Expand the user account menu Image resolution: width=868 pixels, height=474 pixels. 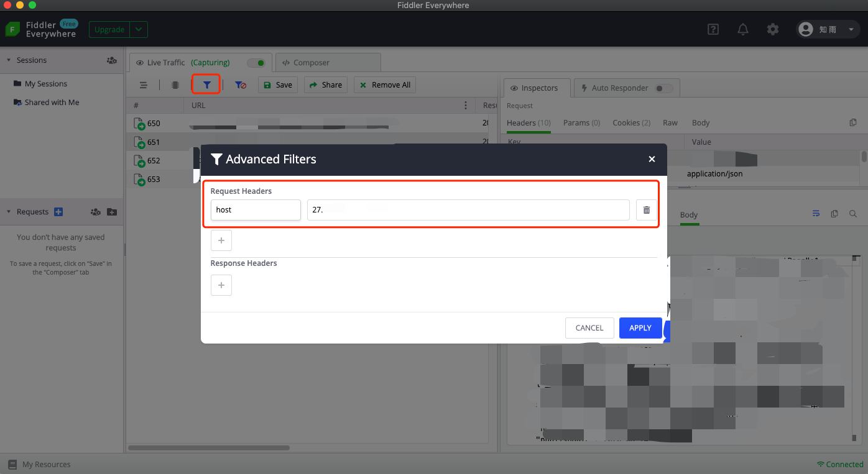[851, 29]
